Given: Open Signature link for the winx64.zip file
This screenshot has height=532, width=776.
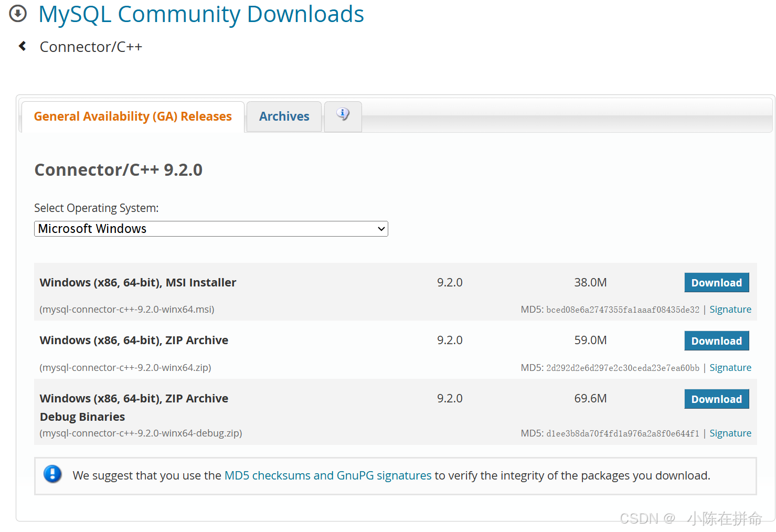Looking at the screenshot, I should coord(730,368).
